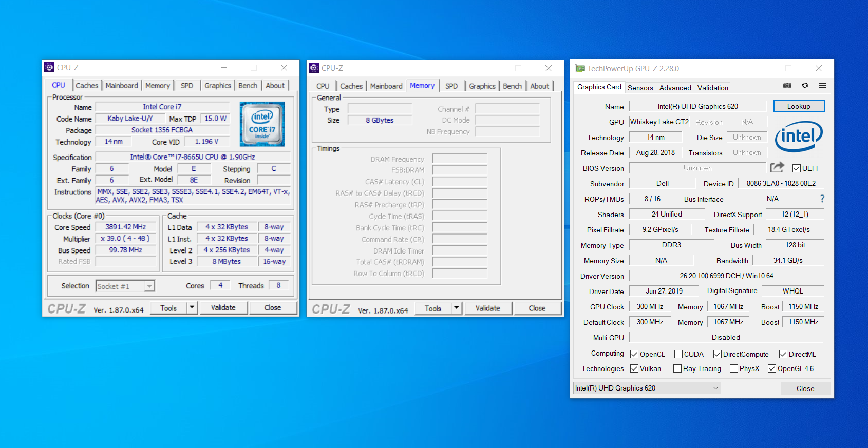Click the Whiskey Lake GT2 GPU value
Viewport: 868px width, 448px height.
pyautogui.click(x=659, y=122)
